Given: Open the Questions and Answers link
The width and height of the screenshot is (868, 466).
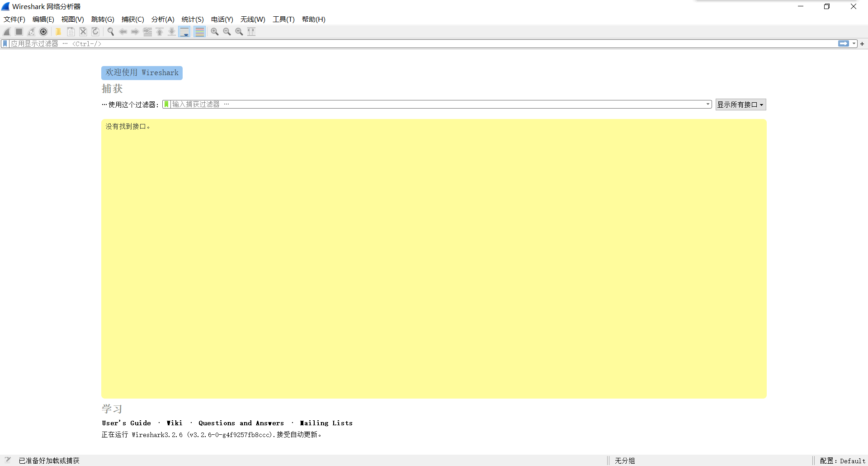Looking at the screenshot, I should click(x=241, y=423).
